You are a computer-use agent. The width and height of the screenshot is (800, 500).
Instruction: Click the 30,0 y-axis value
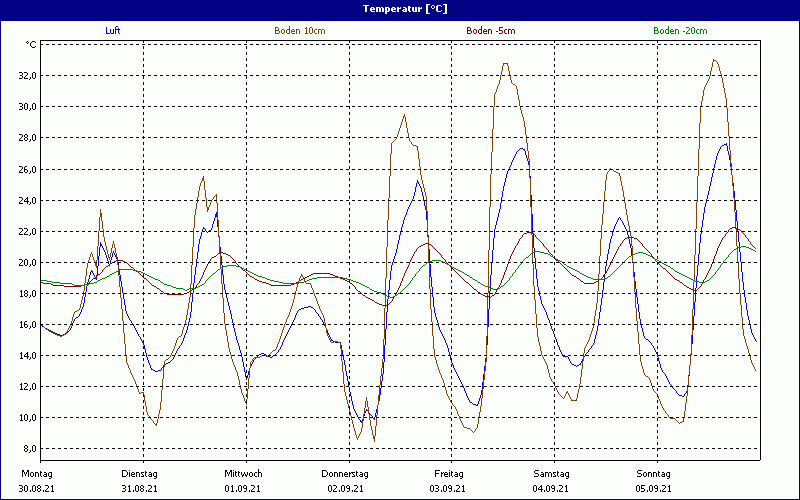(x=26, y=107)
